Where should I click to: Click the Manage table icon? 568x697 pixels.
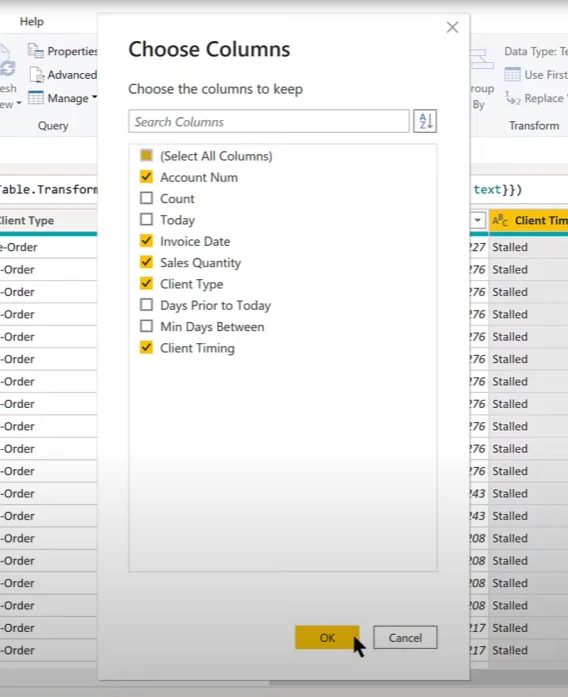click(36, 97)
